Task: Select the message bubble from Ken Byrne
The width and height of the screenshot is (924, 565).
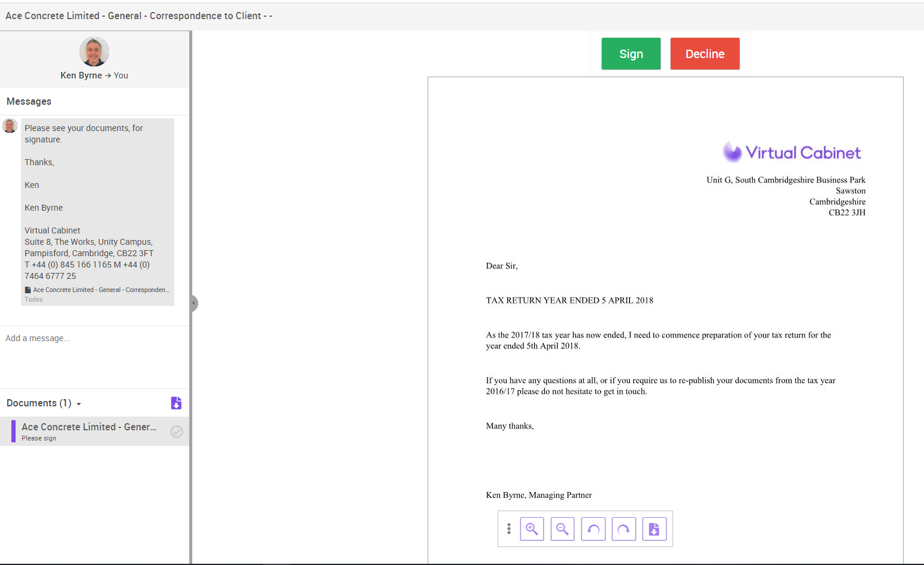Action: point(98,209)
